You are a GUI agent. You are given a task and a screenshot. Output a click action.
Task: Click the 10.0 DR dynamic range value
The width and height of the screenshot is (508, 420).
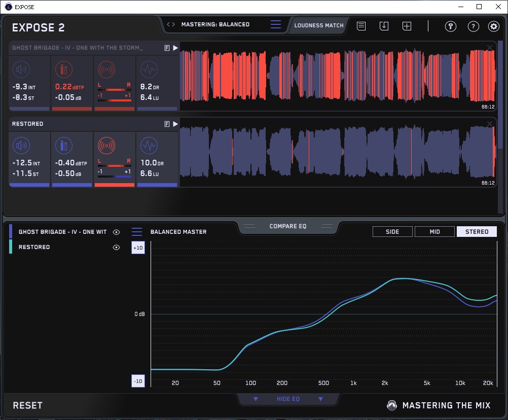click(x=152, y=163)
